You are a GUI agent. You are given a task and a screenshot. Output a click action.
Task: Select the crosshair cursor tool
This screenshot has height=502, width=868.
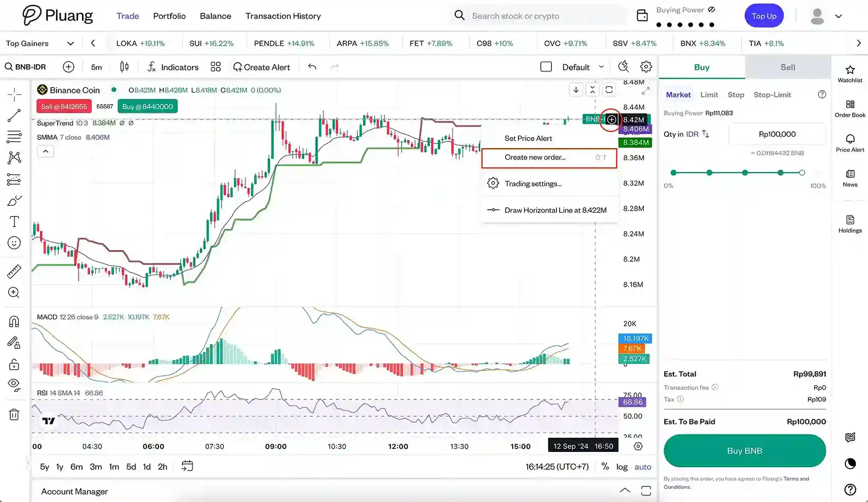click(x=14, y=94)
